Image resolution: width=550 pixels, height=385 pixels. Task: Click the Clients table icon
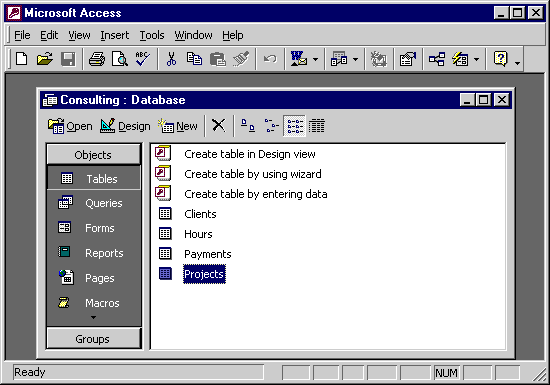tap(165, 214)
